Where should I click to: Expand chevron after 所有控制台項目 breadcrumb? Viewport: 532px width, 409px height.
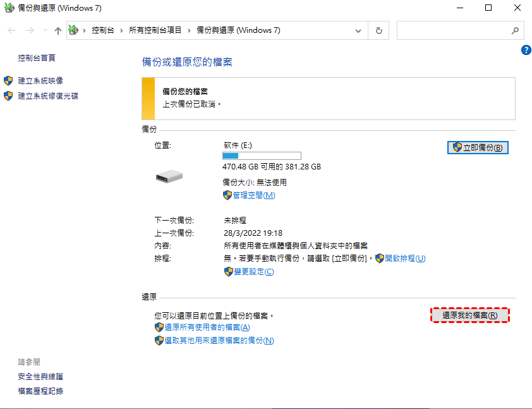coord(189,30)
